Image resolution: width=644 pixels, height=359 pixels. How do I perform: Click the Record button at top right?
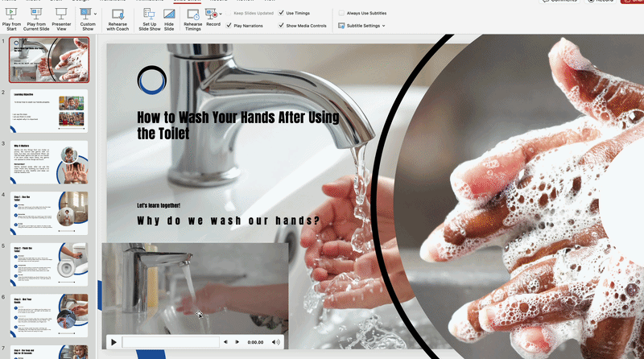[601, 2]
